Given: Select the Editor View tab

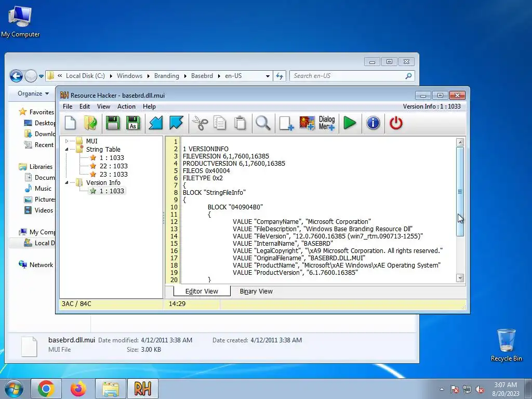Looking at the screenshot, I should 202,291.
